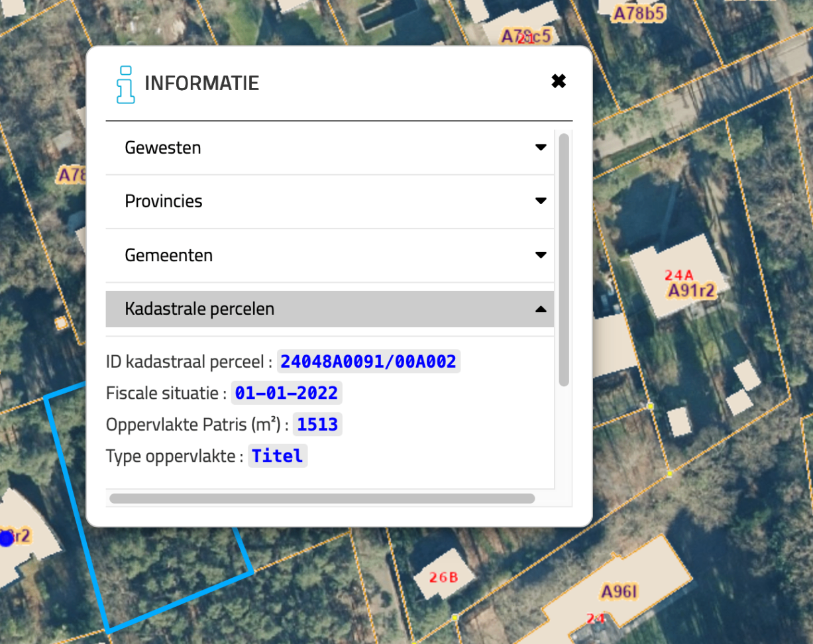This screenshot has width=813, height=644.
Task: Click the blue information icon
Action: tap(125, 85)
